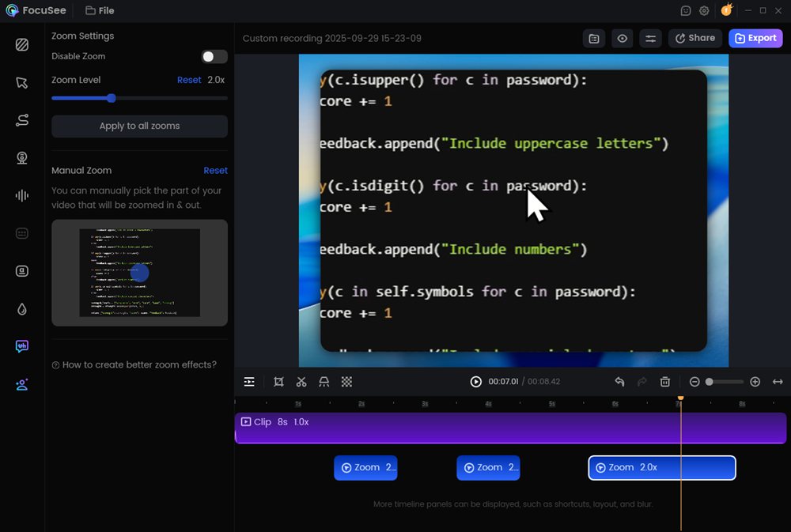Click the undo arrow
Image resolution: width=791 pixels, height=532 pixels.
coord(620,382)
